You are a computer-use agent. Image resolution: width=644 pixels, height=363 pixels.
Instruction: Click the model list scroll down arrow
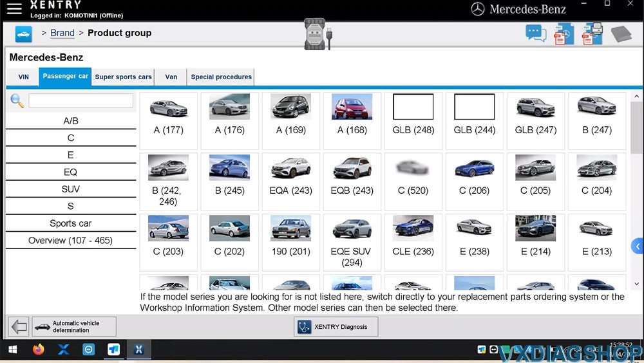point(637,283)
